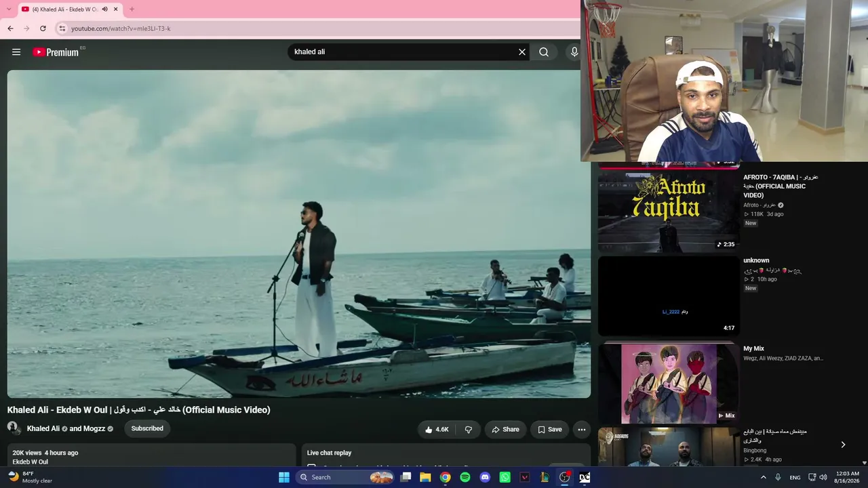Open the Windows Start menu

(x=283, y=477)
